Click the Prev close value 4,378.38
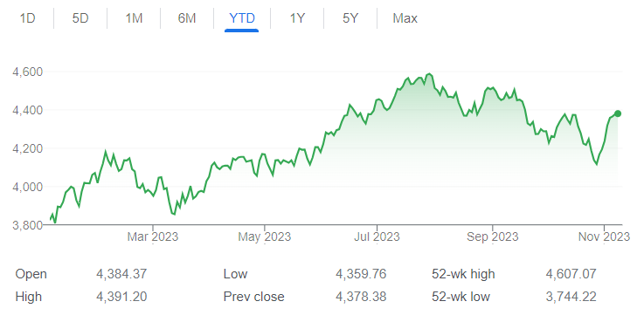The height and width of the screenshot is (322, 644). click(x=361, y=297)
